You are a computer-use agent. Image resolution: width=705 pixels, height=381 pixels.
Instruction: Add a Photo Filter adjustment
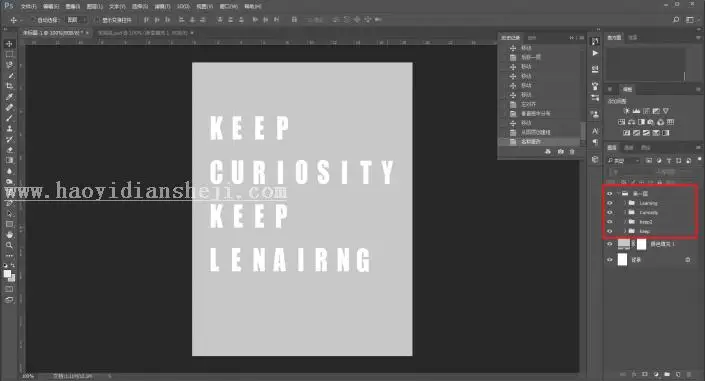651,122
